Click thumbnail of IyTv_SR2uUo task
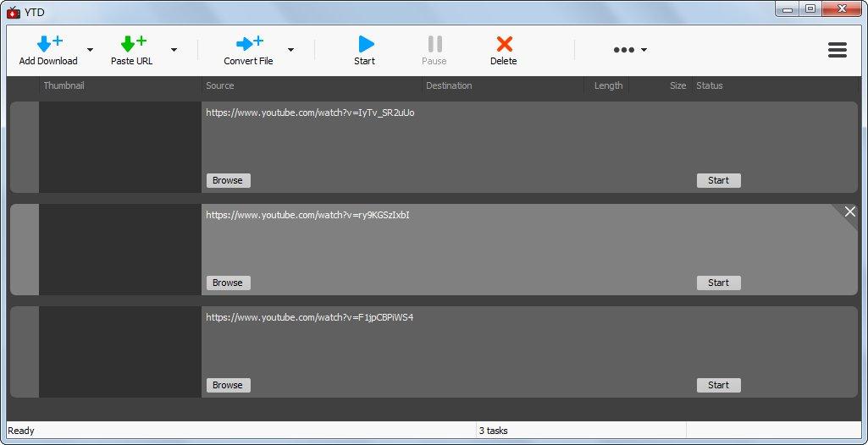This screenshot has width=868, height=445. pos(120,147)
